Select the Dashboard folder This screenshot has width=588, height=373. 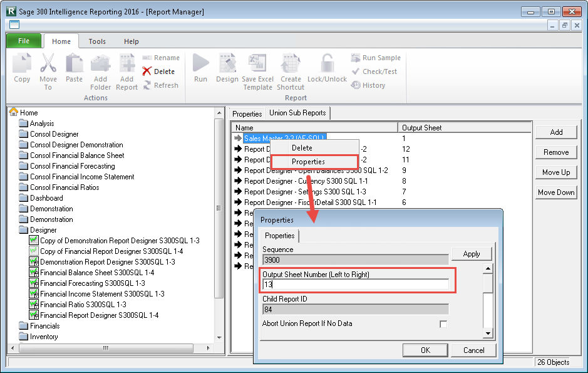click(41, 197)
